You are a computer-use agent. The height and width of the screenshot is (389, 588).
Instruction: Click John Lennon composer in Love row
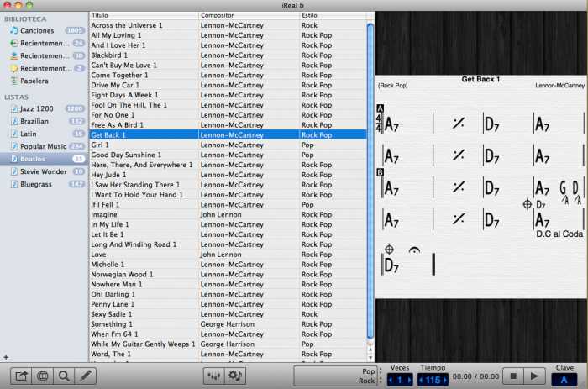221,255
